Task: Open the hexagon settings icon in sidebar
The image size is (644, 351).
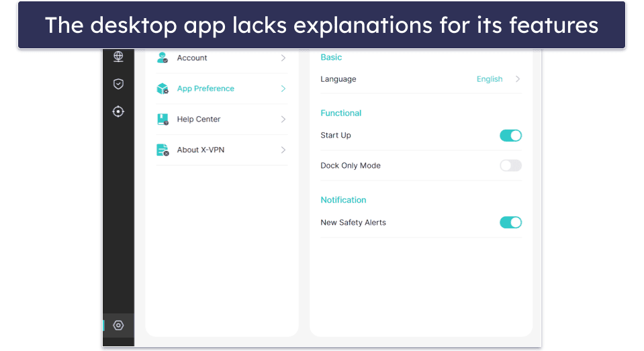Action: (x=118, y=325)
